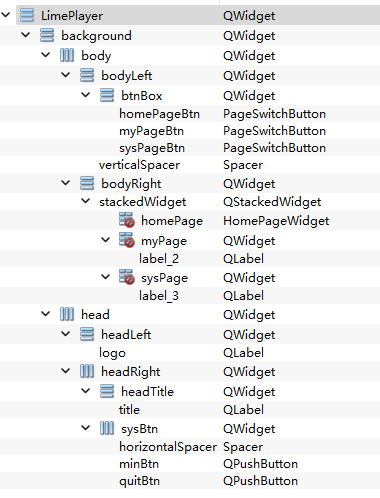Collapse the LimePlayer root node
This screenshot has height=498, width=380.
[x=6, y=14]
